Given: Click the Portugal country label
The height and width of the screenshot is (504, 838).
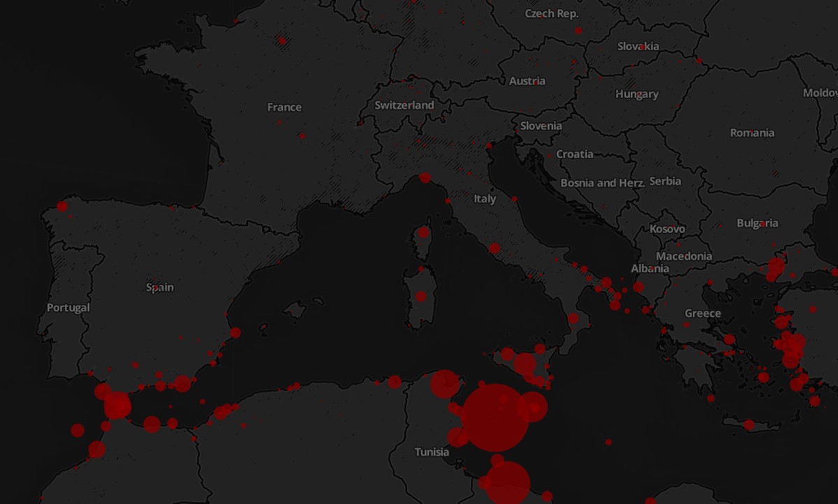Looking at the screenshot, I should click(68, 308).
